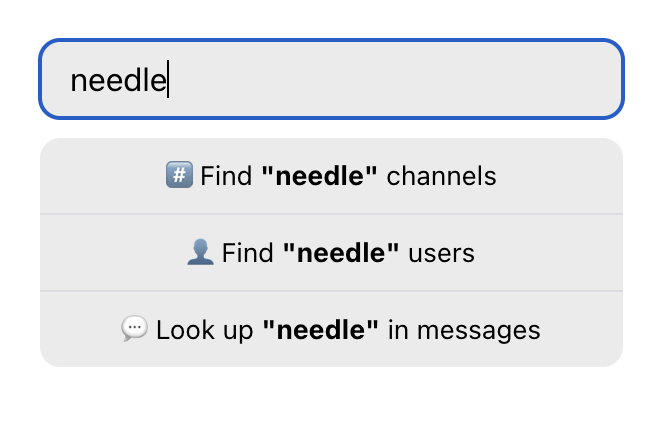Viewport: 662px width, 446px height.
Task: Click the speech bubble messages icon
Action: 135,329
